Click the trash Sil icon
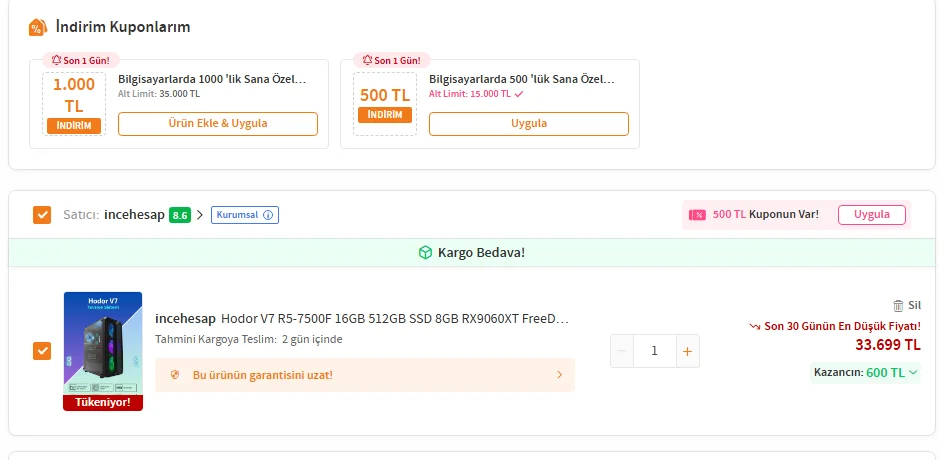939x460 pixels. pos(897,306)
